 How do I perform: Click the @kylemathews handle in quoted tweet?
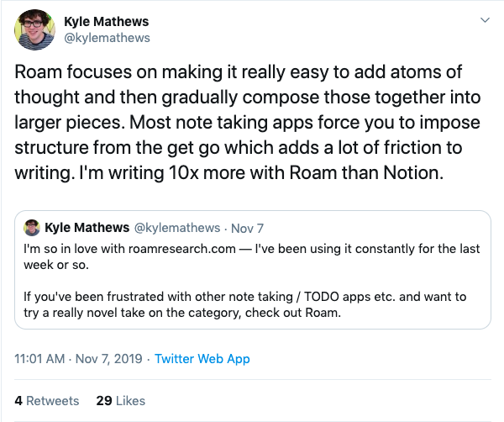pyautogui.click(x=177, y=228)
